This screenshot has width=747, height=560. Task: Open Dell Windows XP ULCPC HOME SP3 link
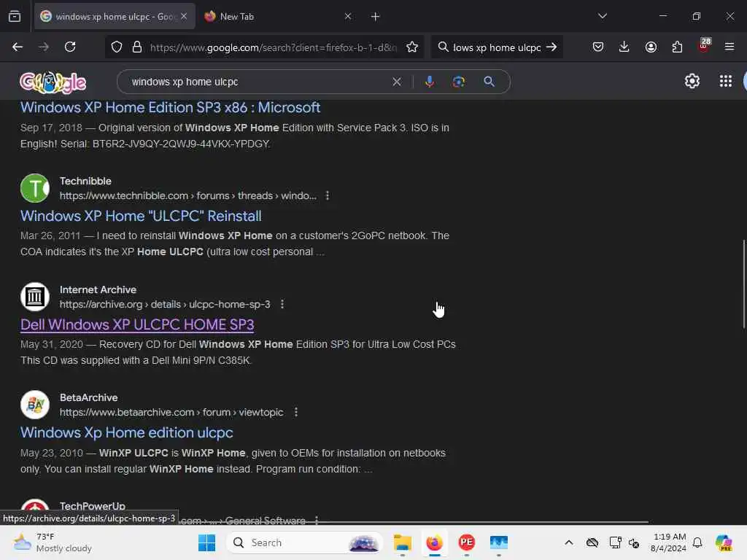click(x=137, y=324)
